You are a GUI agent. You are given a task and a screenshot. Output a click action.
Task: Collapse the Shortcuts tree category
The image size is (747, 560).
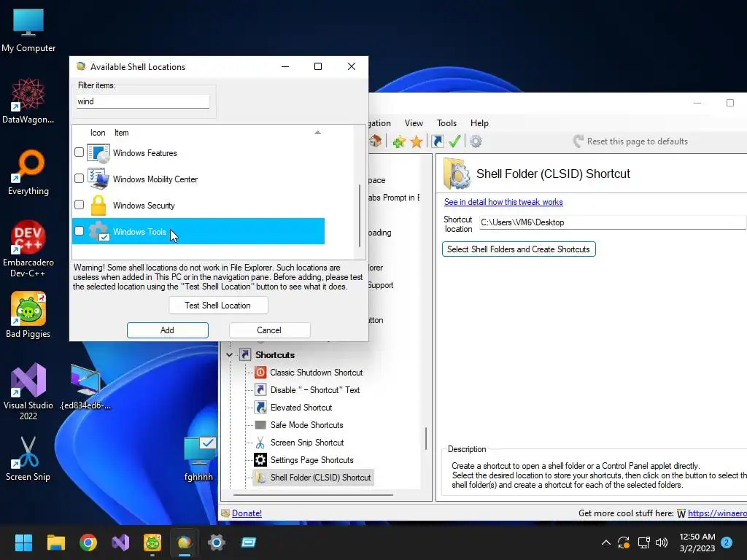click(229, 355)
